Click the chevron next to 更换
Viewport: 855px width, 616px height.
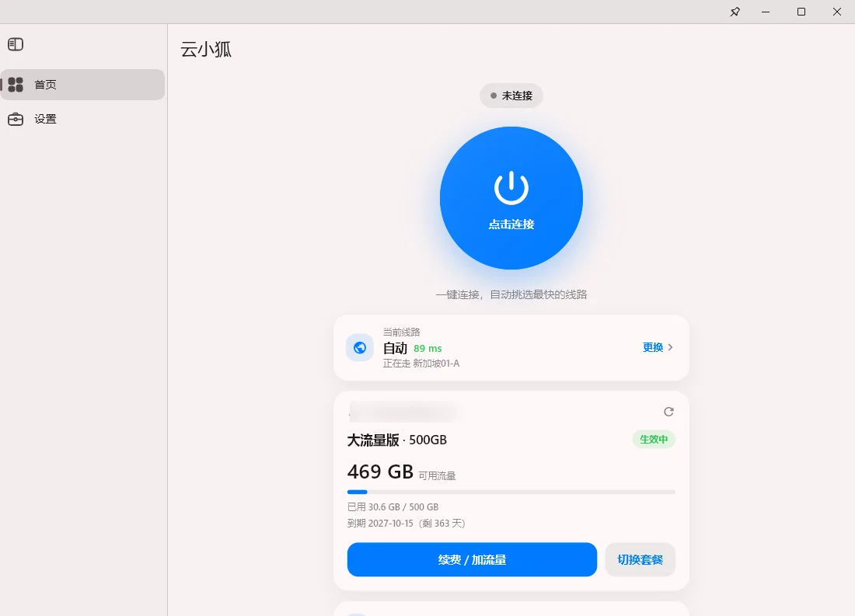[x=670, y=347]
